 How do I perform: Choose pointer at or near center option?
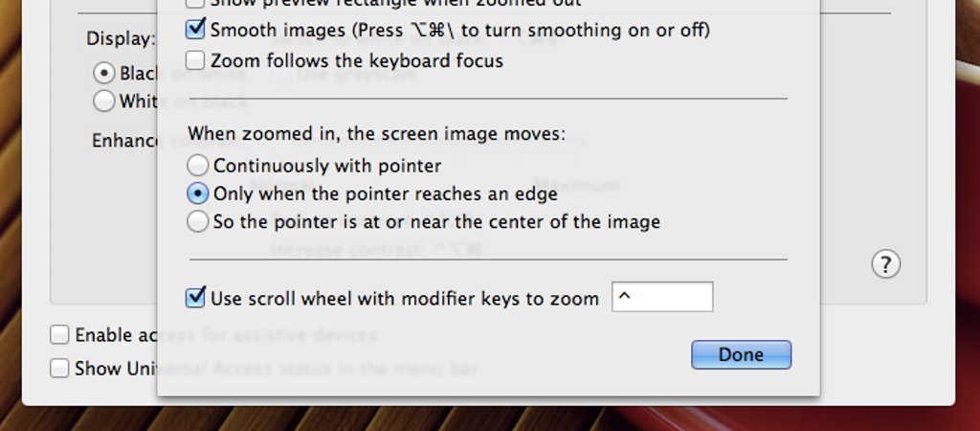197,221
